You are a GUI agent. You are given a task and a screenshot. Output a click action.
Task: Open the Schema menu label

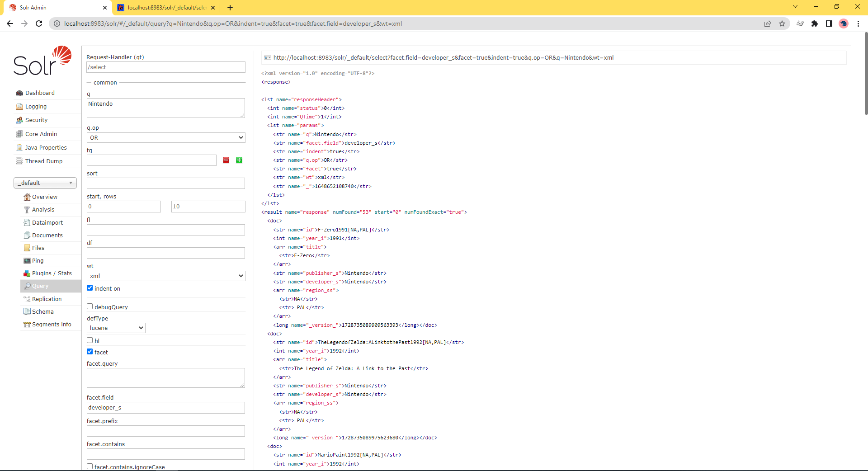43,312
